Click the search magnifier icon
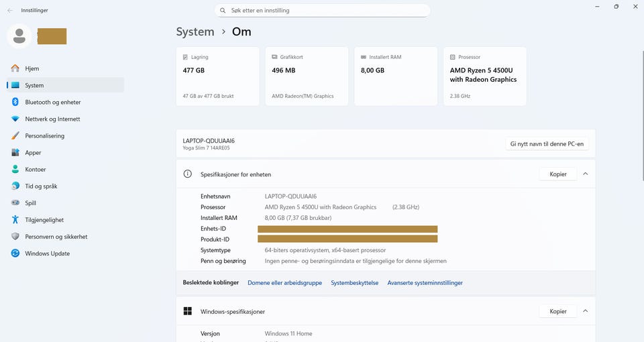Image resolution: width=644 pixels, height=342 pixels. 223,11
